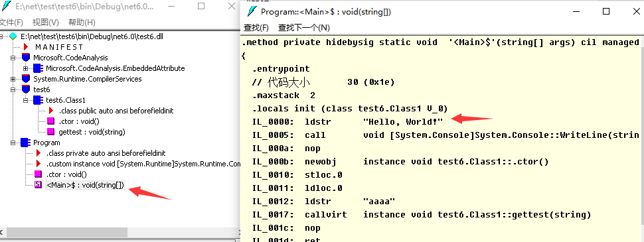
Task: Click the IL_000b newobj instruction line
Action: tap(400, 162)
